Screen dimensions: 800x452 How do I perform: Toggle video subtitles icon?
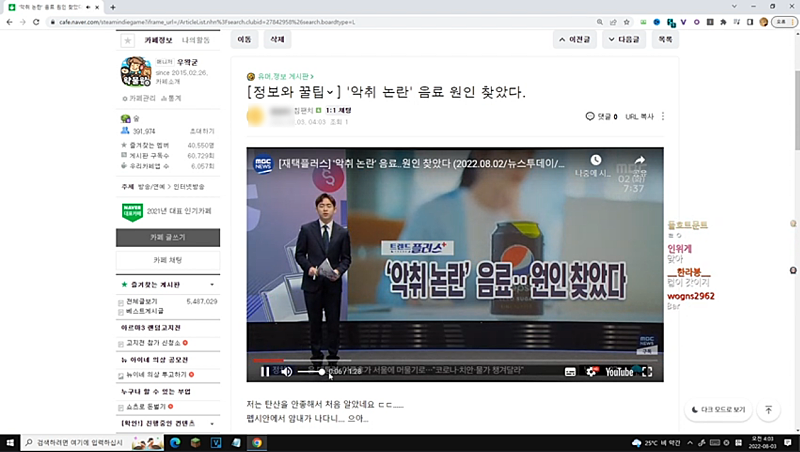point(570,372)
